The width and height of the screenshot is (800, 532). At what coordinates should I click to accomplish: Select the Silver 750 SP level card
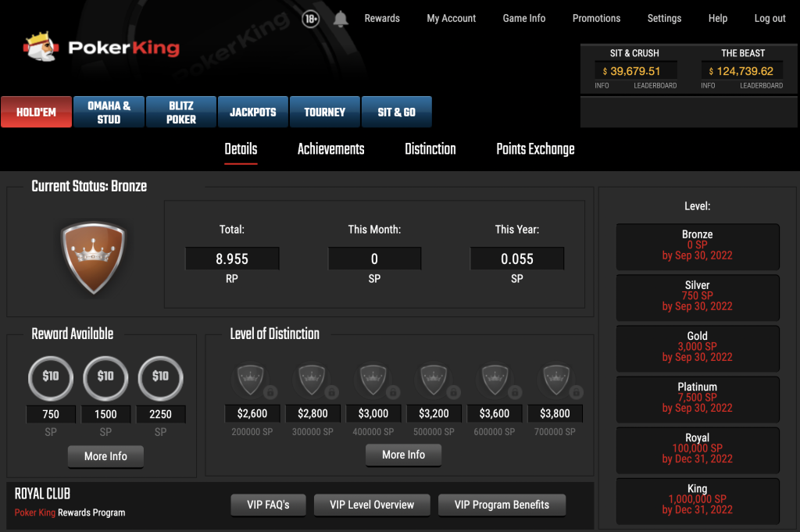tap(698, 298)
